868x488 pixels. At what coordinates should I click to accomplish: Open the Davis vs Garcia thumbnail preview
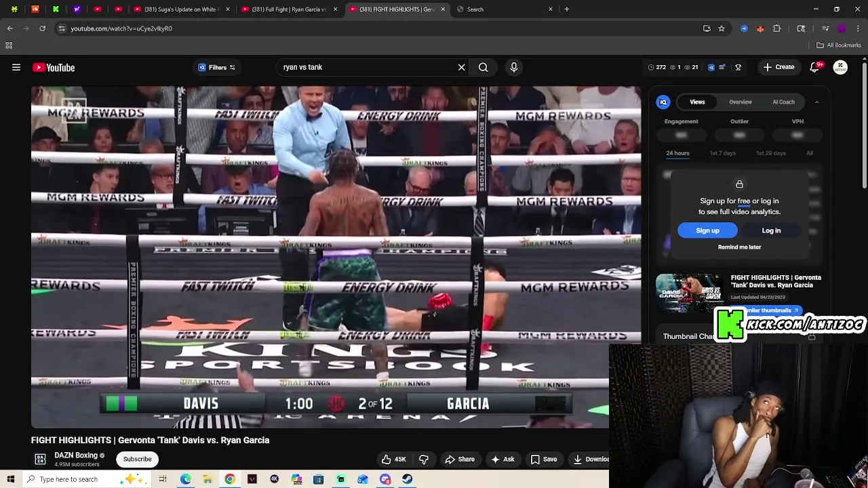[x=689, y=293]
